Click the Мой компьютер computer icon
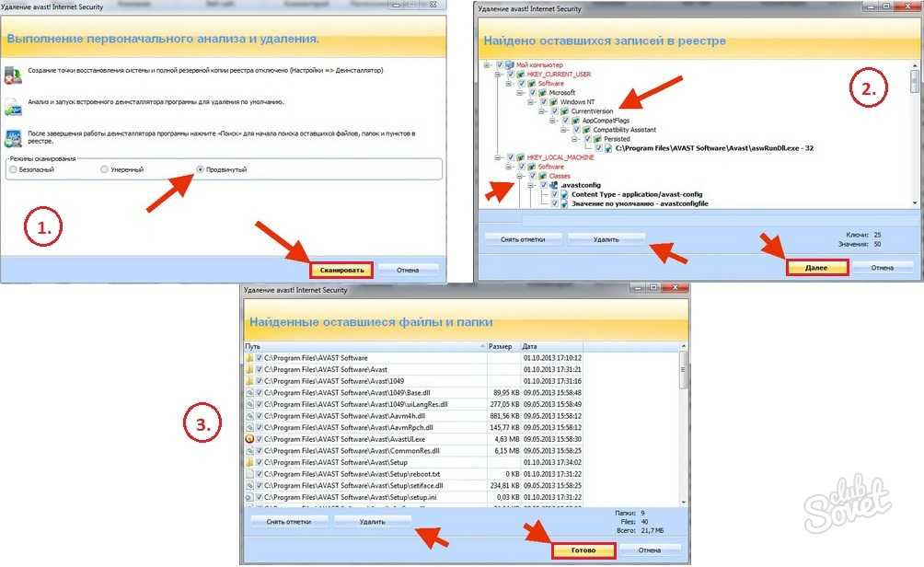This screenshot has width=924, height=567. point(509,65)
